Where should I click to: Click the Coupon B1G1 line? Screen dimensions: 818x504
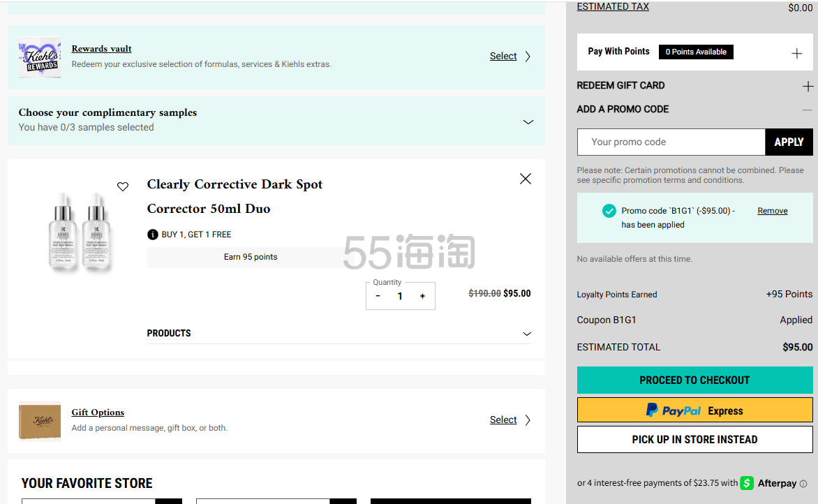point(694,320)
